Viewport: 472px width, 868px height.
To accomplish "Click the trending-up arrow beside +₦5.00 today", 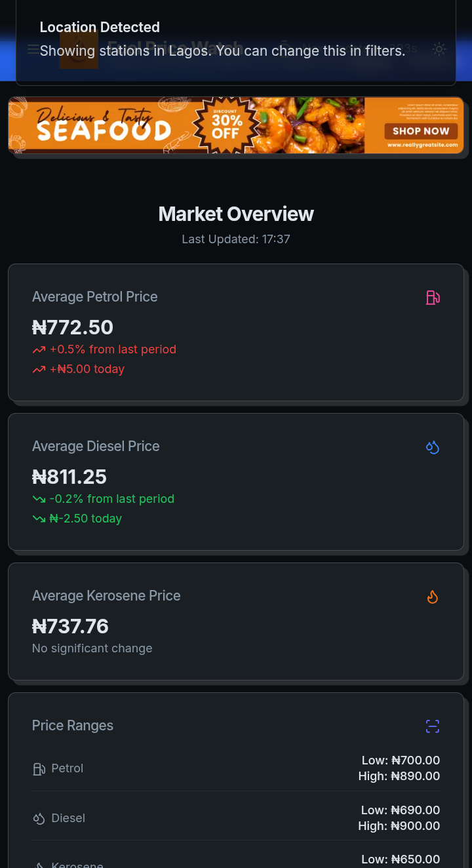I will click(x=39, y=370).
